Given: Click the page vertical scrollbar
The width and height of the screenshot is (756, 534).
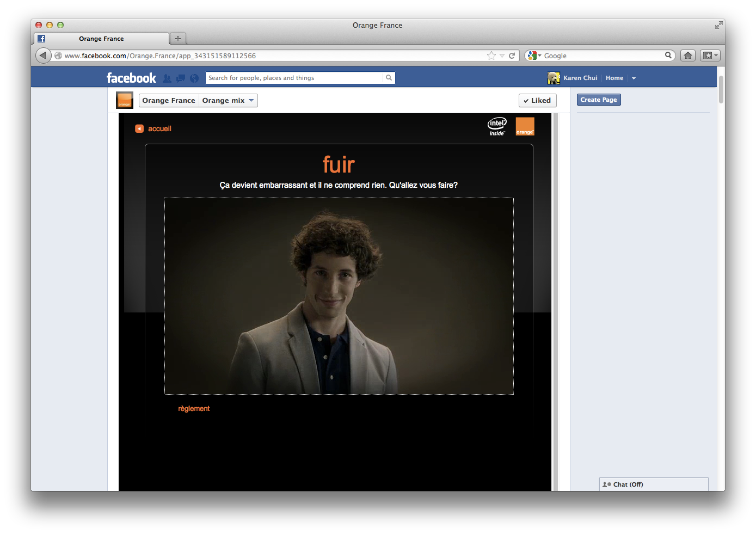Looking at the screenshot, I should click(x=721, y=89).
